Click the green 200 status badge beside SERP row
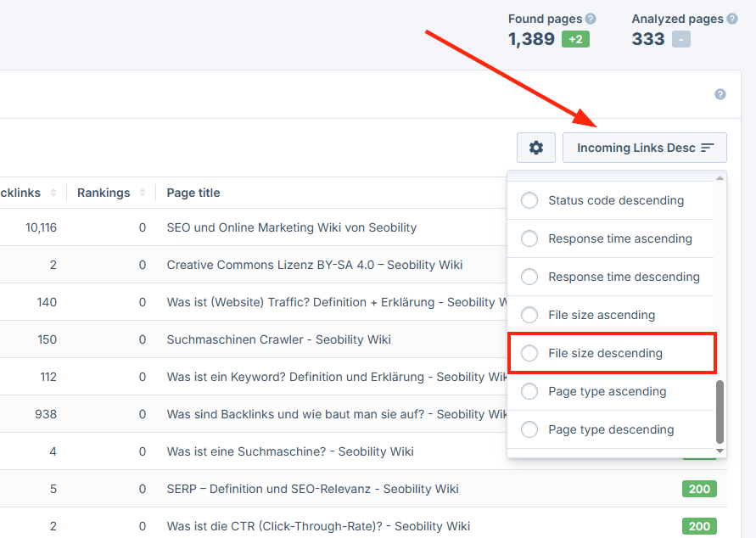 point(699,489)
